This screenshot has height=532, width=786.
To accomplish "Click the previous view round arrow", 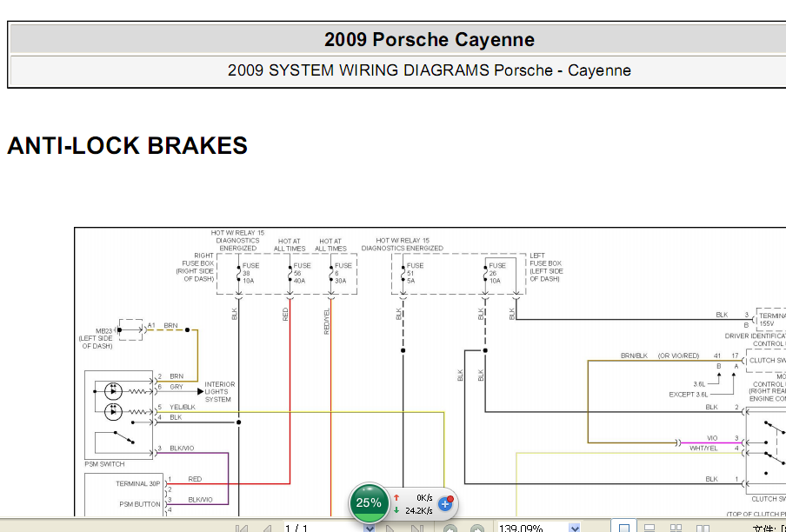I will [x=450, y=529].
